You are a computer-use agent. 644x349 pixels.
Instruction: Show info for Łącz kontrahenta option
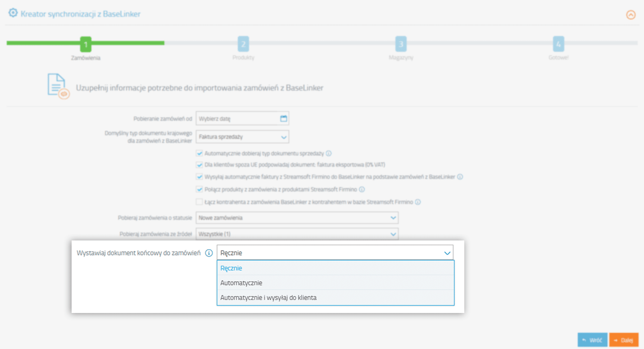418,202
